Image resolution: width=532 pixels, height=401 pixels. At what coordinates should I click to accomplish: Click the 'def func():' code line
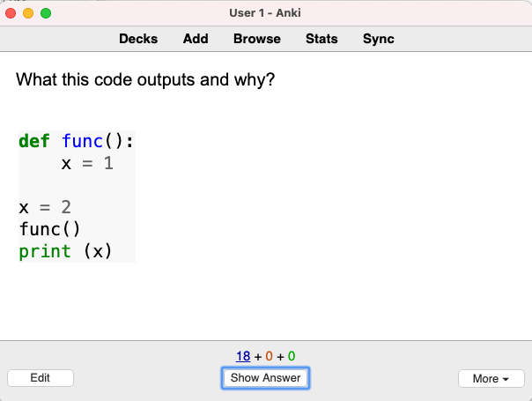pyautogui.click(x=76, y=141)
